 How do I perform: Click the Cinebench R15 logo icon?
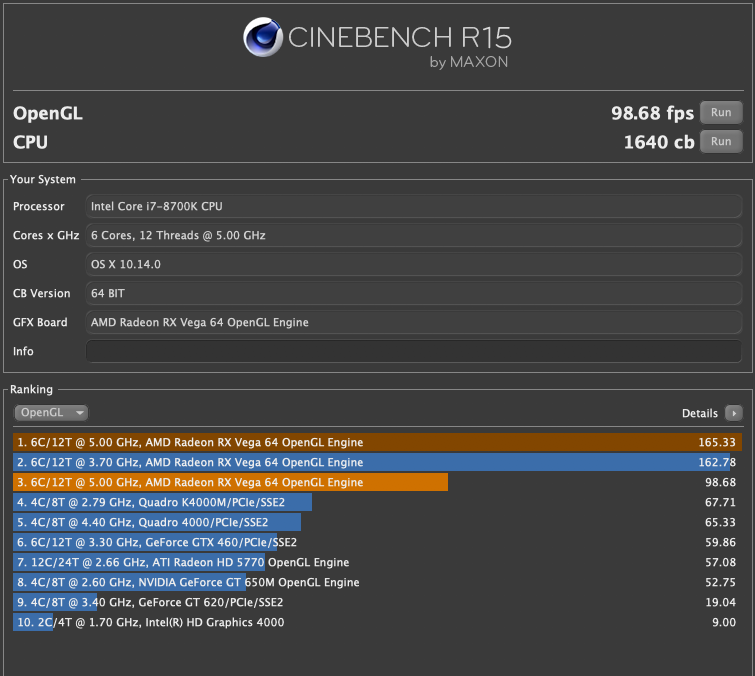(x=263, y=37)
